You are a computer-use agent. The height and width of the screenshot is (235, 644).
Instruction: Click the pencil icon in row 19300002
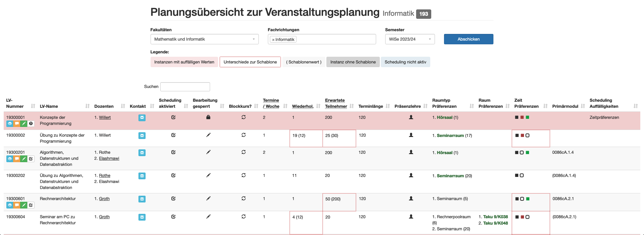(x=208, y=135)
